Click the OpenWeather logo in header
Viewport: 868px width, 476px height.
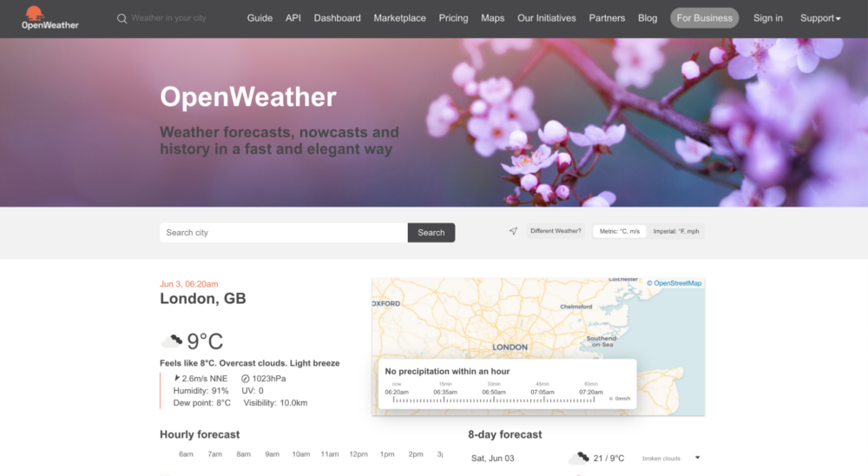(x=49, y=17)
